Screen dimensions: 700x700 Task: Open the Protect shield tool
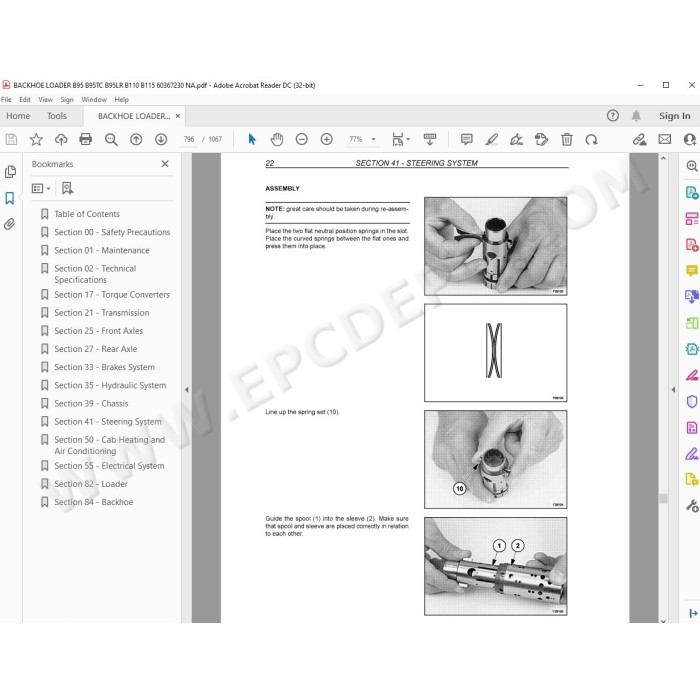pos(692,401)
